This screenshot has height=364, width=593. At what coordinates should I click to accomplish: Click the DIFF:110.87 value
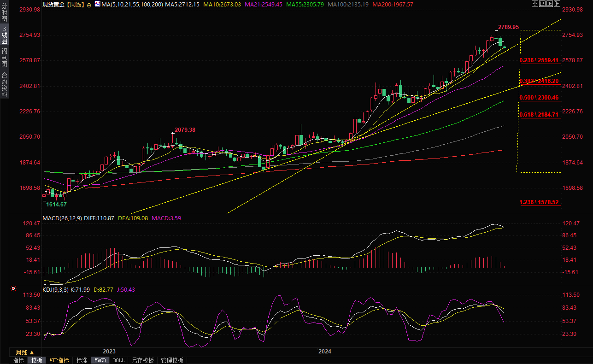click(99, 218)
